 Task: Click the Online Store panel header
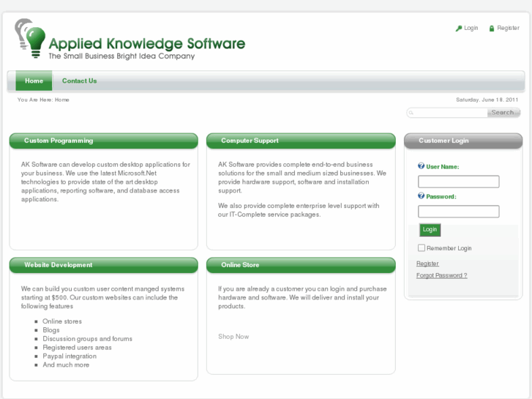pyautogui.click(x=301, y=265)
